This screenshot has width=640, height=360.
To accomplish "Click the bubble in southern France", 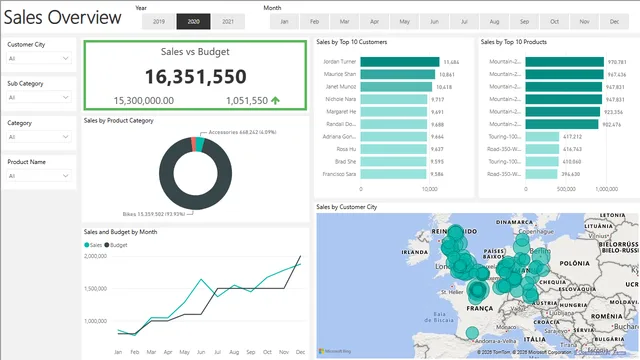I will tap(472, 333).
